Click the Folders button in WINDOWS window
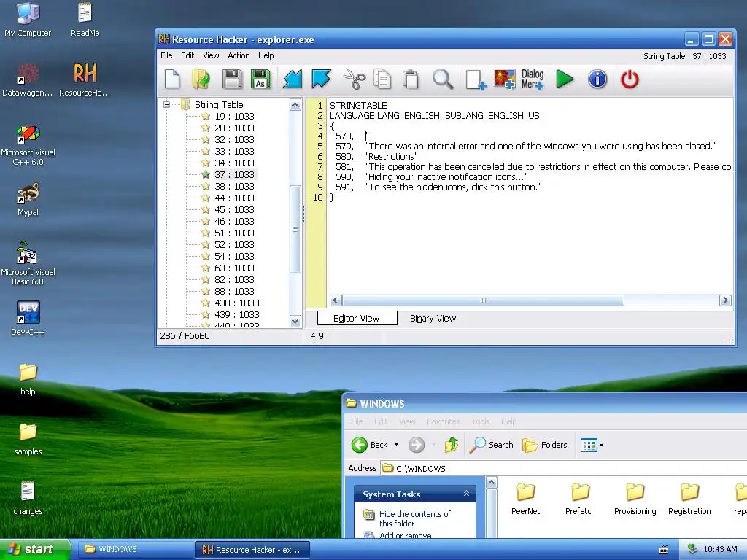The height and width of the screenshot is (560, 747). tap(544, 445)
